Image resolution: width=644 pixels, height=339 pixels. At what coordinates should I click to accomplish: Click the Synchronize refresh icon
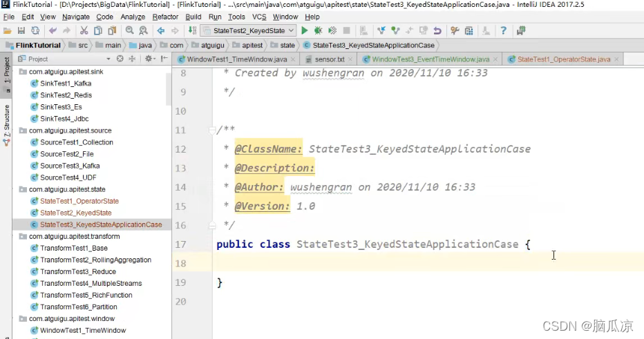[35, 31]
